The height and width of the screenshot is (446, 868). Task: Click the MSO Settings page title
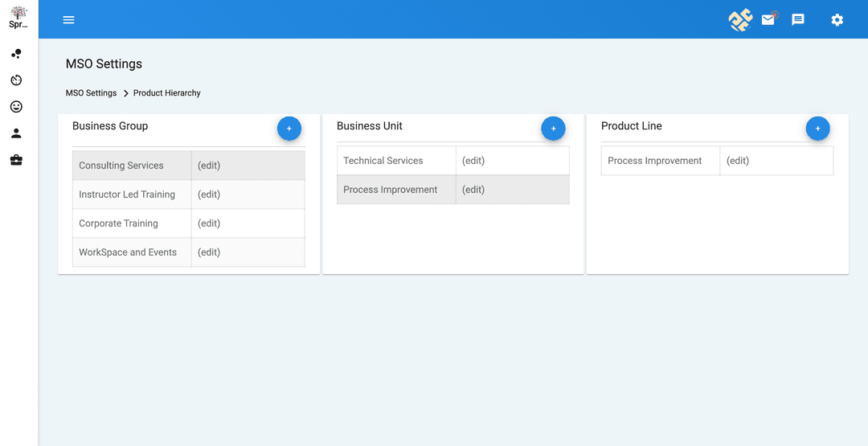(104, 63)
